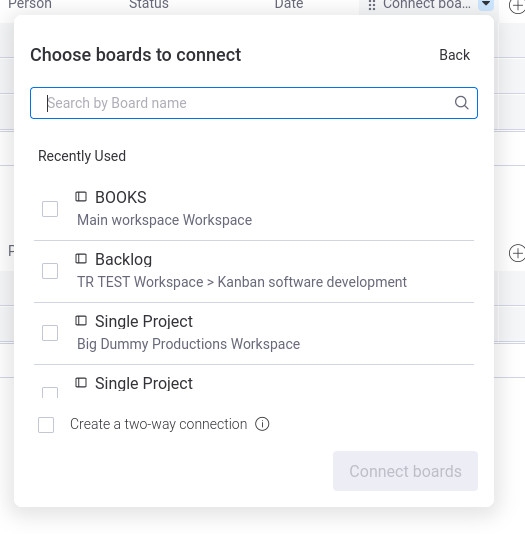
Task: Click the Back link
Action: coord(455,55)
